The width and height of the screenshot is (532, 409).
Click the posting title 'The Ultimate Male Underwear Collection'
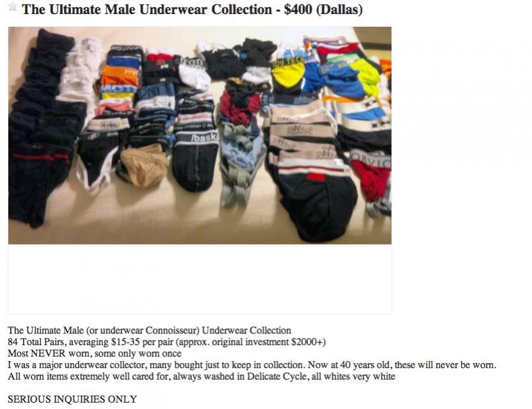click(x=147, y=10)
